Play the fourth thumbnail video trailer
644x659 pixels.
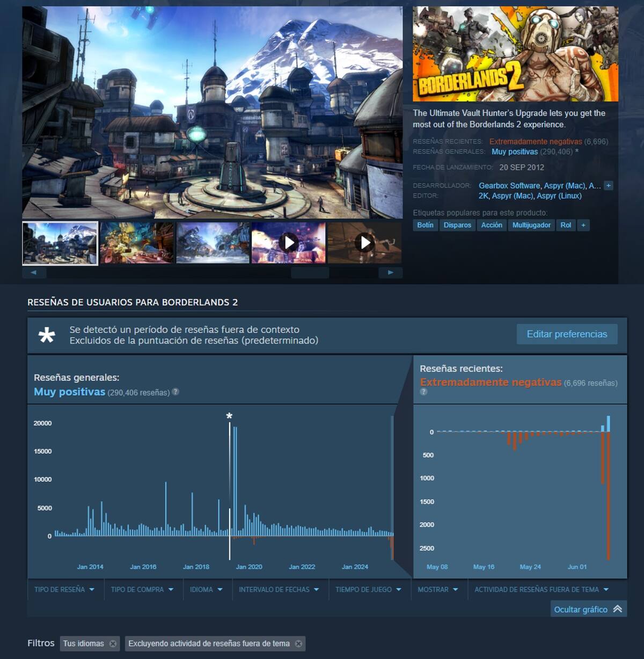[x=289, y=243]
